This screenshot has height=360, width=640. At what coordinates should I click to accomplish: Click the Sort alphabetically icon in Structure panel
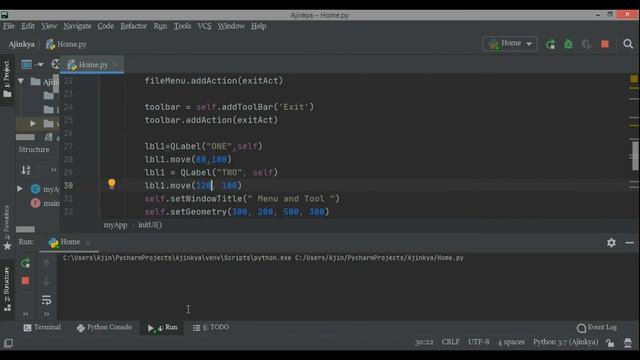pyautogui.click(x=26, y=170)
